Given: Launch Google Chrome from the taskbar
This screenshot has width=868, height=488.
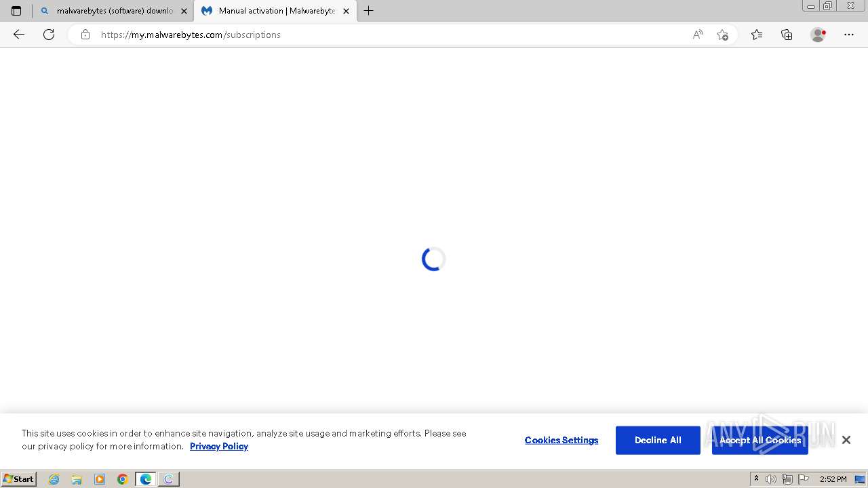Looking at the screenshot, I should click(x=123, y=479).
